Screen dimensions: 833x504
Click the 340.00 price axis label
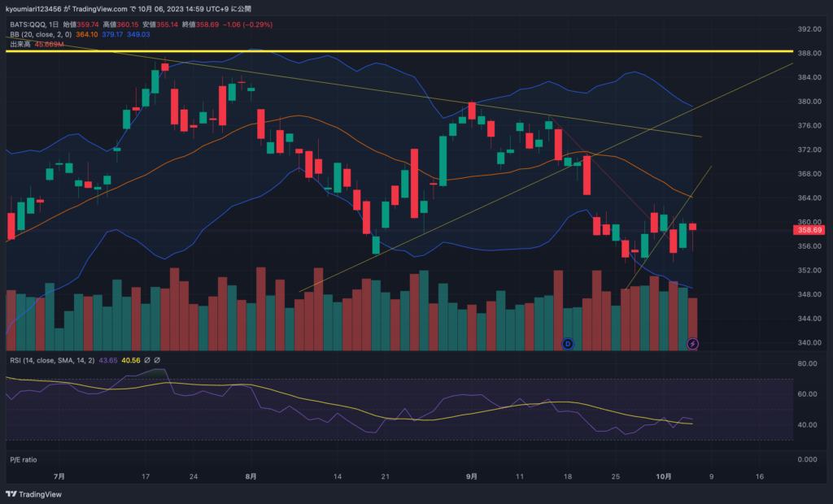[x=809, y=342]
